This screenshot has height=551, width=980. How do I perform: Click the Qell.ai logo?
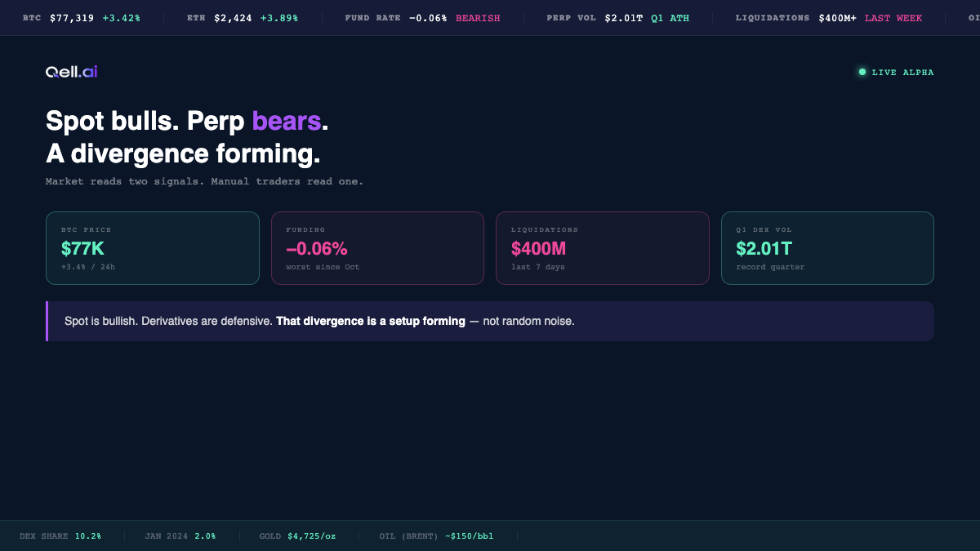[x=72, y=72]
